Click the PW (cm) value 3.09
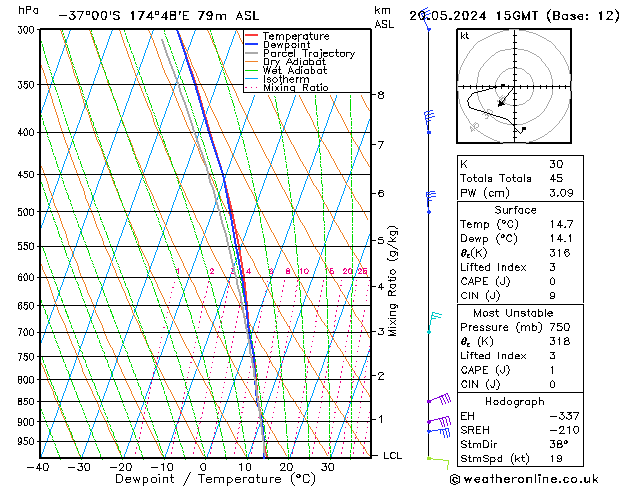The height and width of the screenshot is (486, 629). 561,193
